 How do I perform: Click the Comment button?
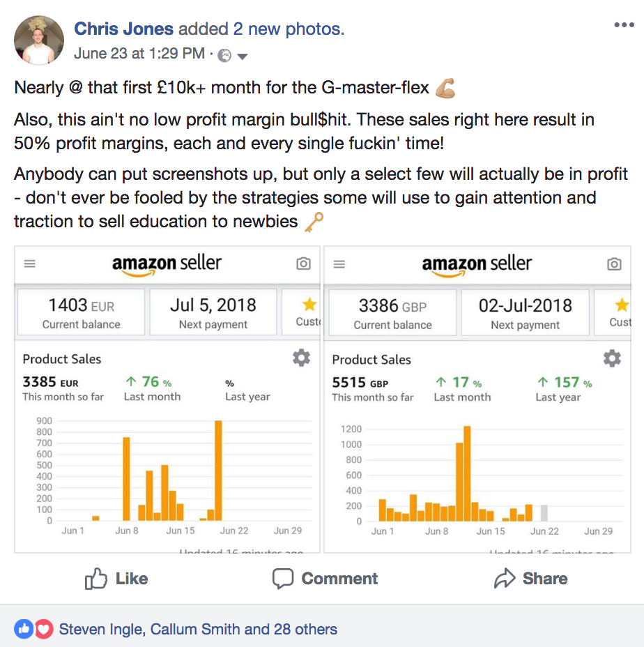pos(325,579)
